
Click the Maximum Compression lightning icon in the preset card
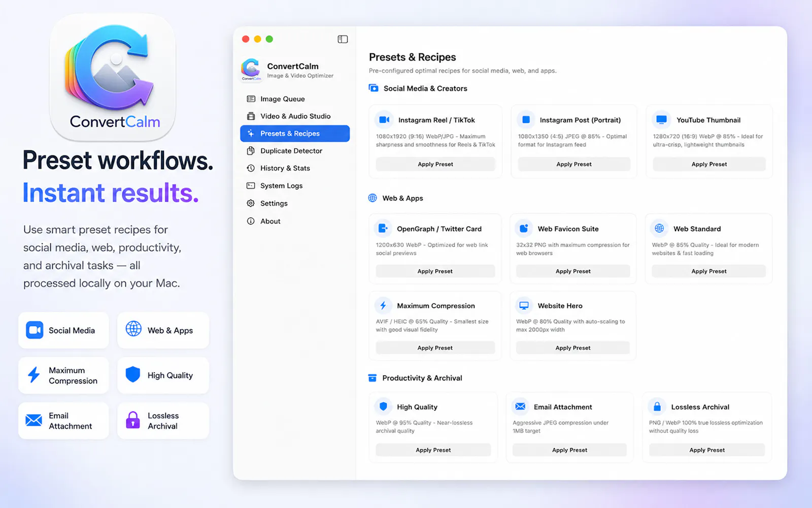[383, 305]
